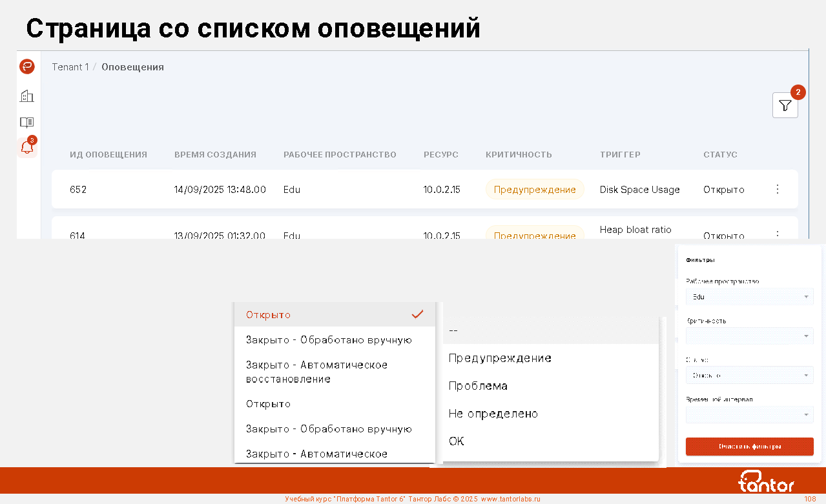Open notifications bell icon with badge 3
The image size is (826, 504).
pyautogui.click(x=27, y=147)
